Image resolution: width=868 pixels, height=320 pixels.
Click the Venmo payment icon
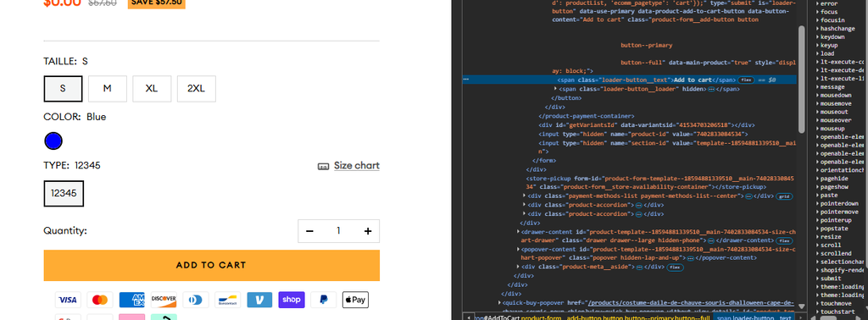pos(259,300)
